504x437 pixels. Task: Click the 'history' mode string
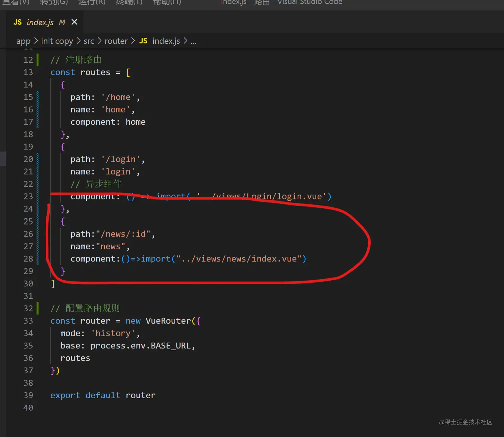(x=113, y=333)
